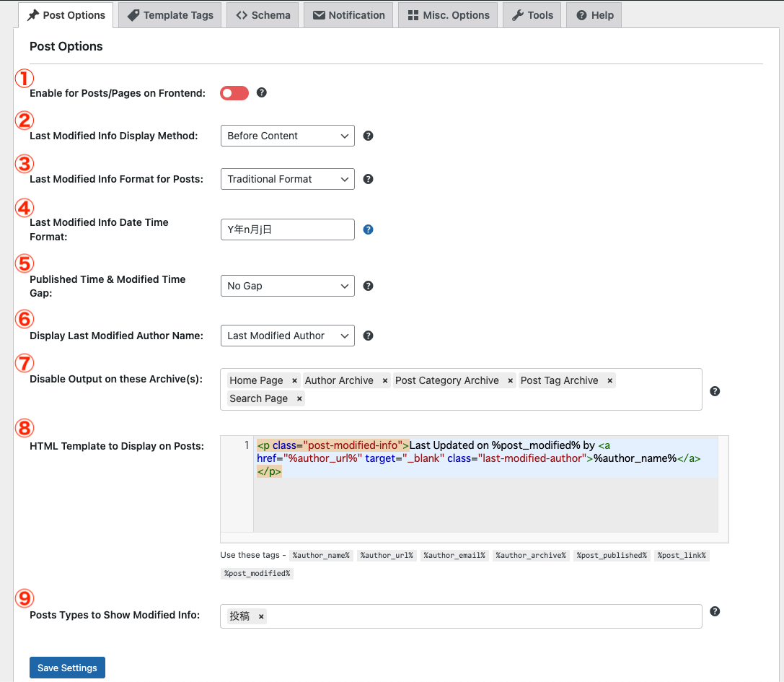
Task: Remove the Search Page archive tag
Action: [299, 398]
